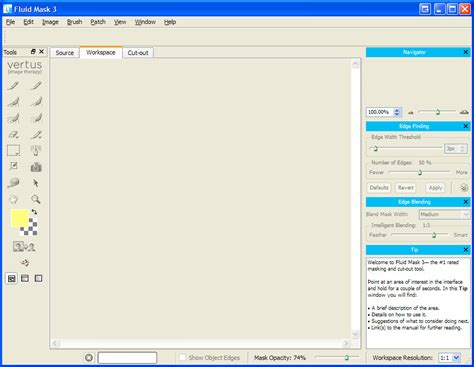Click the Test Render checkbox-pen icon
Screen dimensions: 474x367
pos(13,166)
